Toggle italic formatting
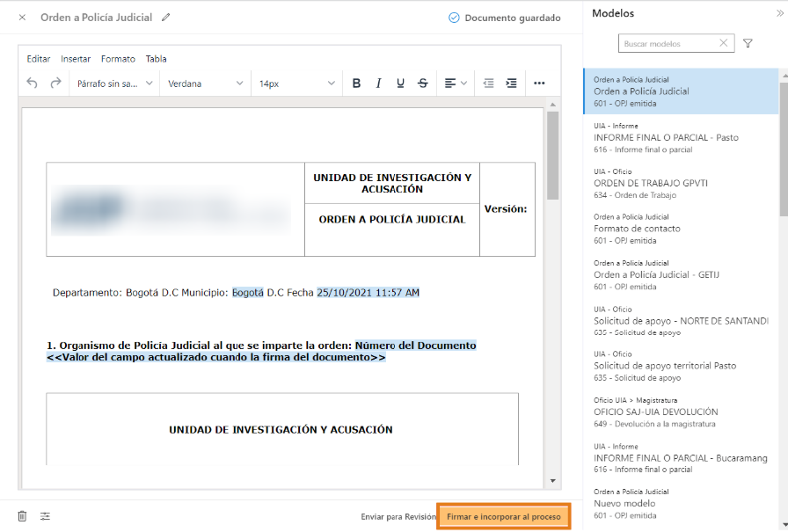Screen dimensions: 788x532 point(378,84)
